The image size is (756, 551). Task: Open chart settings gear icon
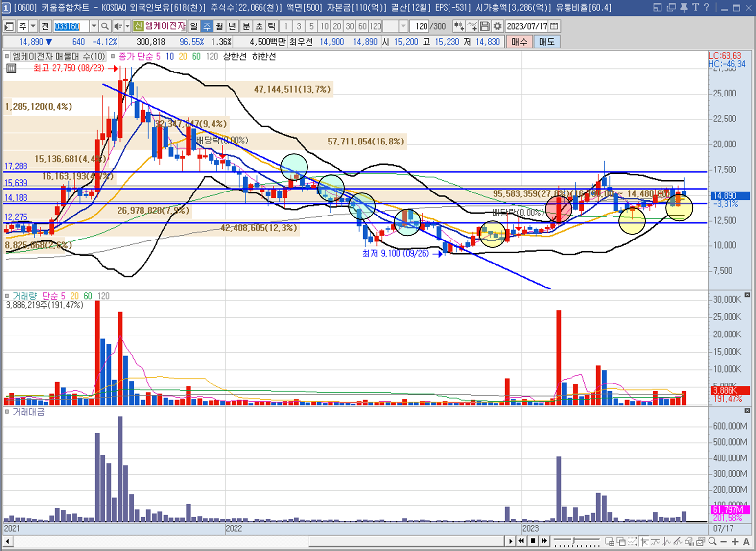point(497,26)
